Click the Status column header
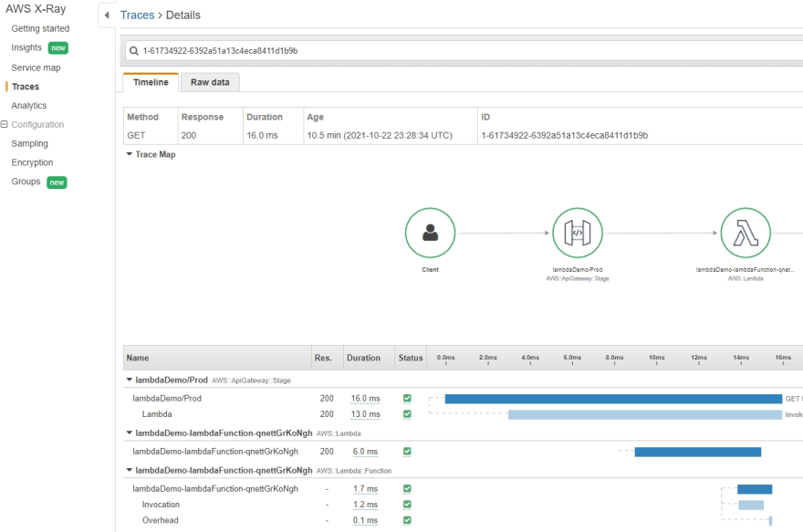 [x=411, y=358]
